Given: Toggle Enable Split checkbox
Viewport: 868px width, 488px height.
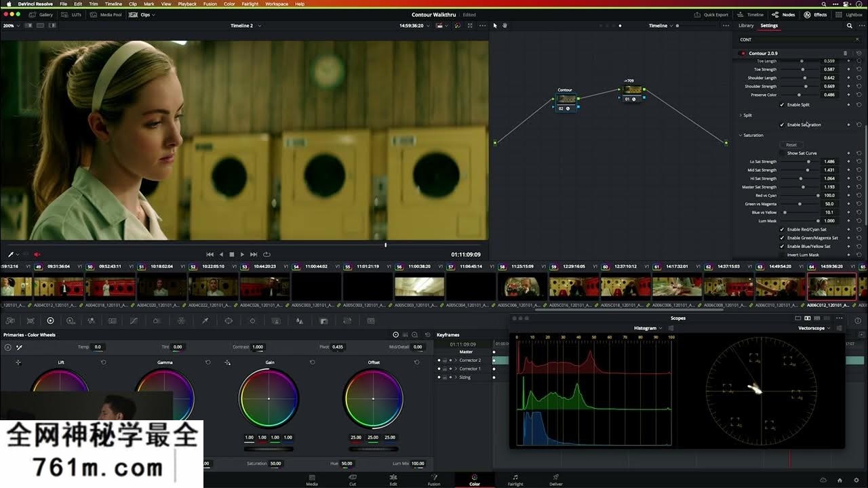Looking at the screenshot, I should tap(782, 104).
